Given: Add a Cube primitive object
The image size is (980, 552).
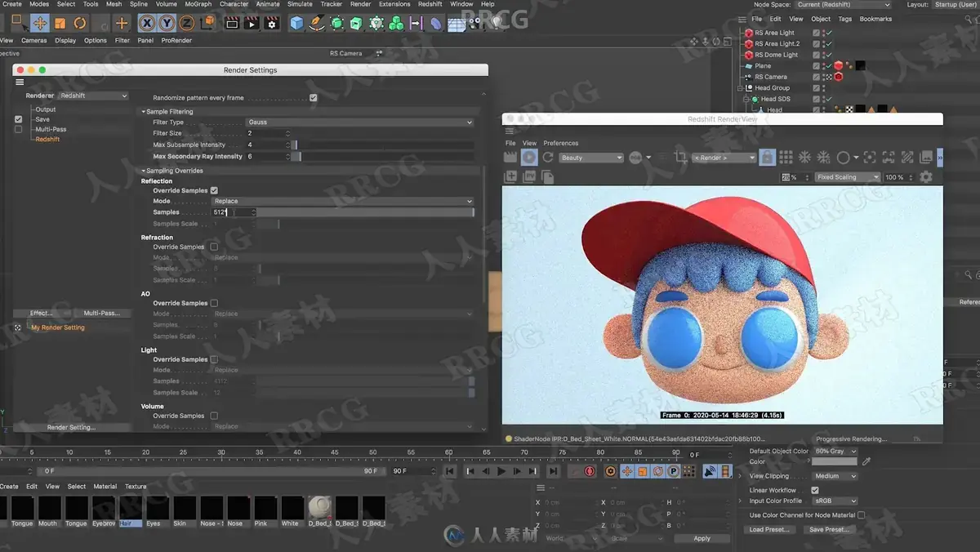Looking at the screenshot, I should (296, 23).
